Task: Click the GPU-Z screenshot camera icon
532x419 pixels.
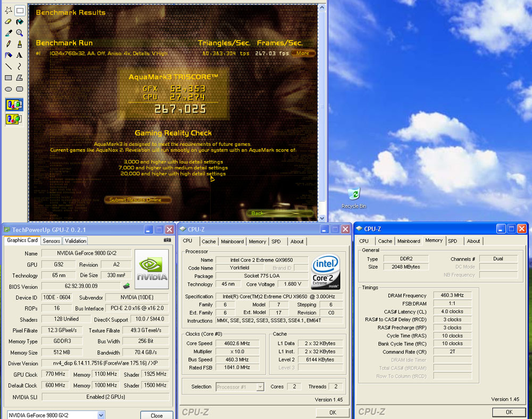Action: click(167, 240)
